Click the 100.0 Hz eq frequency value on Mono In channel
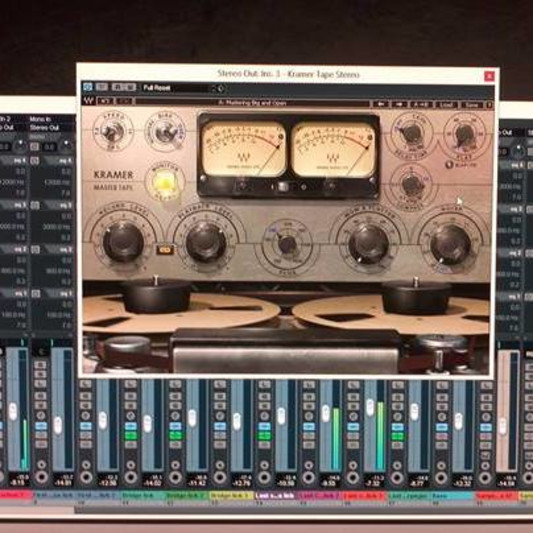This screenshot has height=533, width=533. [58, 315]
